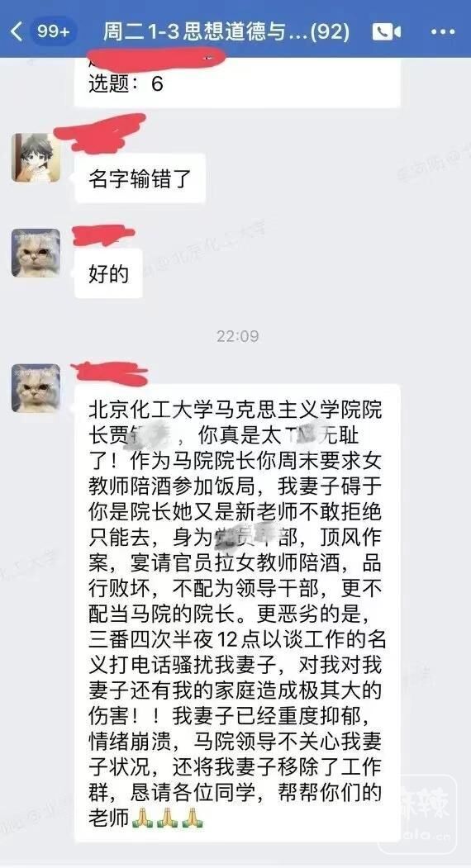The height and width of the screenshot is (868, 471).
Task: Tap redacted sender name above 名字输错了
Action: click(100, 132)
